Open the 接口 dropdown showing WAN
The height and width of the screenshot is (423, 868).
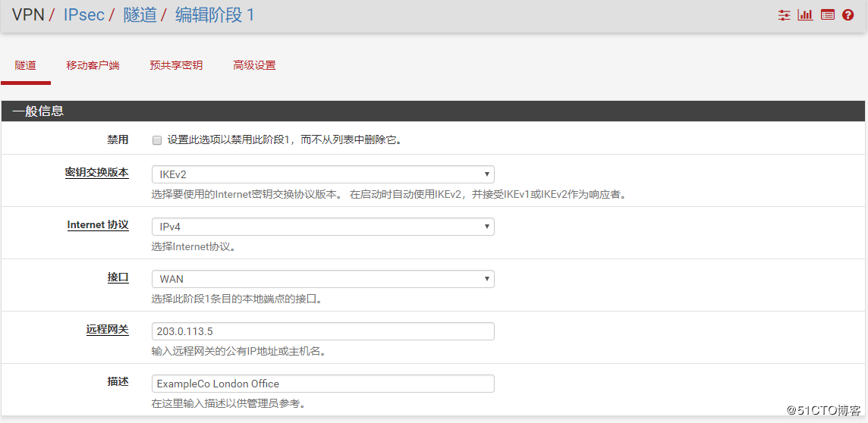pyautogui.click(x=322, y=279)
